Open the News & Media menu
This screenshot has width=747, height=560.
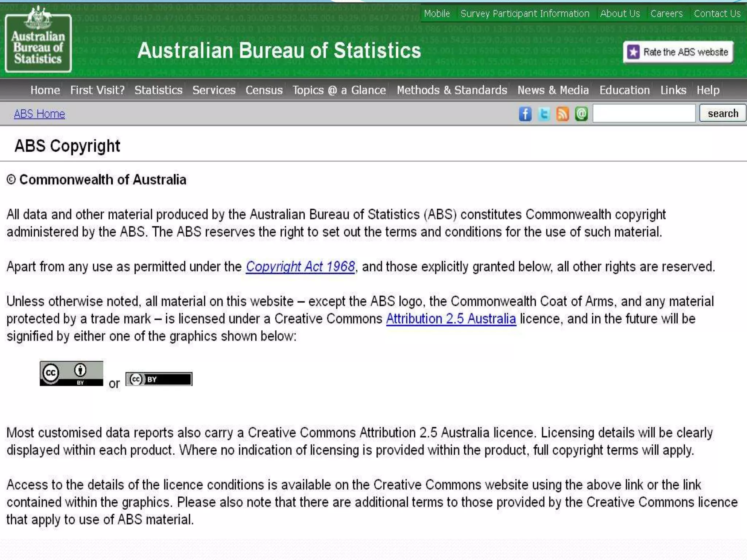click(553, 90)
